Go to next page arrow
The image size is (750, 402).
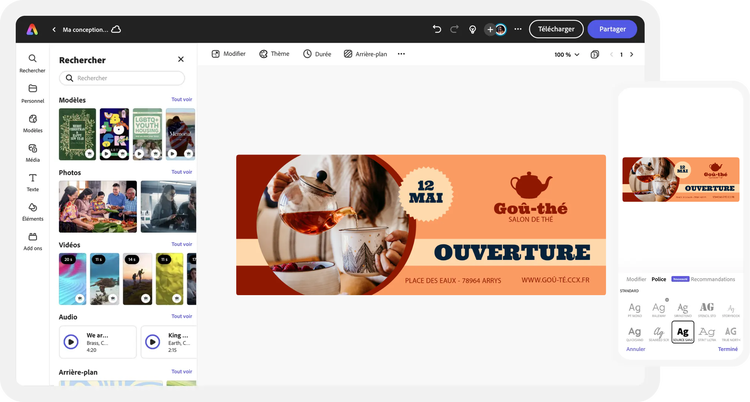click(x=631, y=55)
